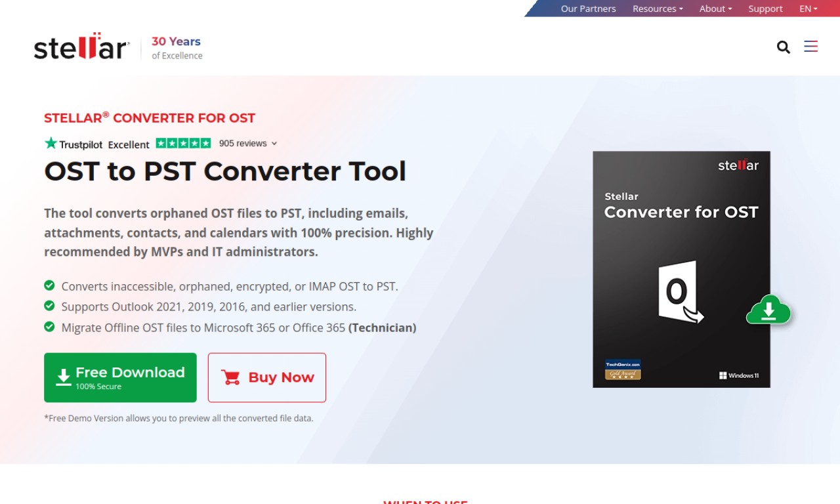Click the green cloud download icon

coord(769,309)
